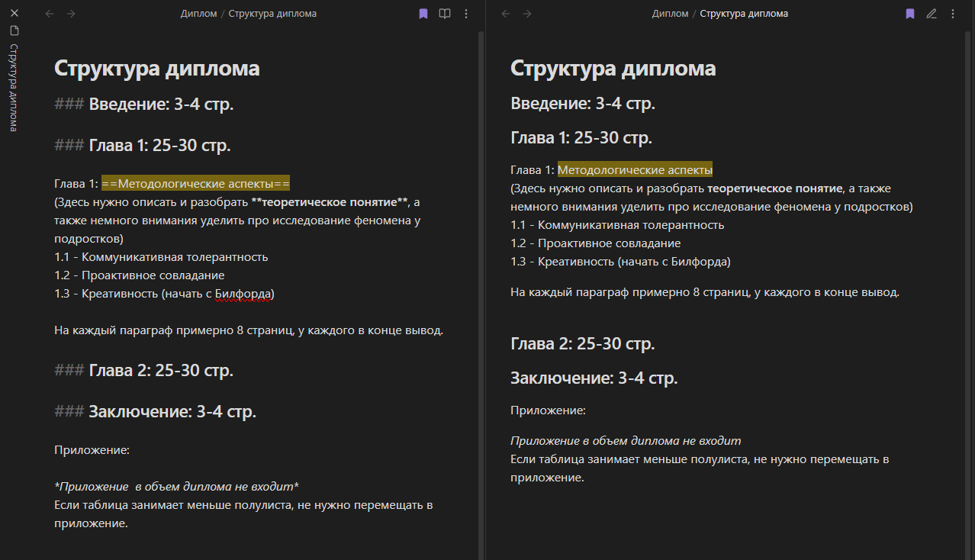Click heading ### Глава 1: 25-30 стр. in editor

point(143,146)
